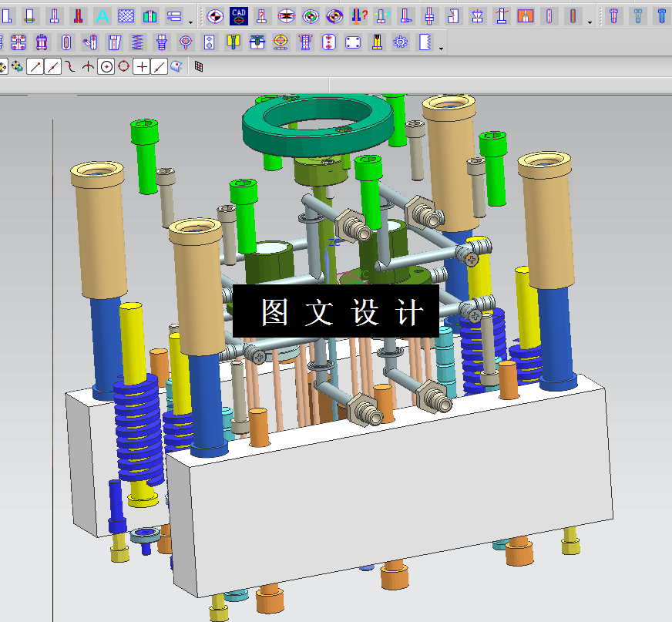Click the green mold halves icon
Image resolution: width=672 pixels, height=622 pixels.
150,16
